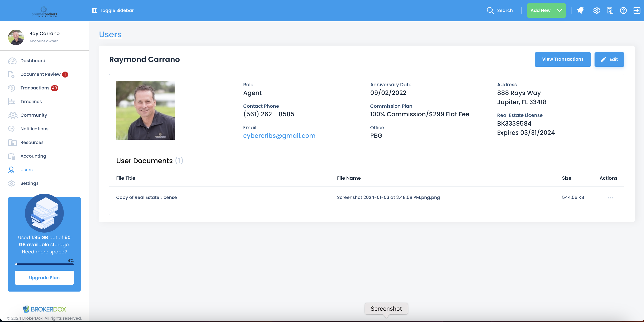Image resolution: width=644 pixels, height=322 pixels.
Task: Click the anniversary date 09/02/2022
Action: (x=388, y=93)
